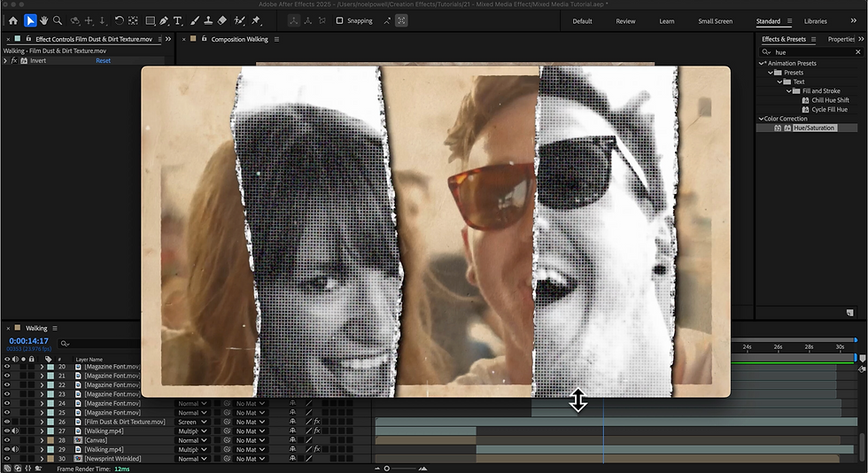Viewport: 868px width, 473px height.
Task: Mute audio on layer 27 Walking.mp4
Action: [15, 430]
